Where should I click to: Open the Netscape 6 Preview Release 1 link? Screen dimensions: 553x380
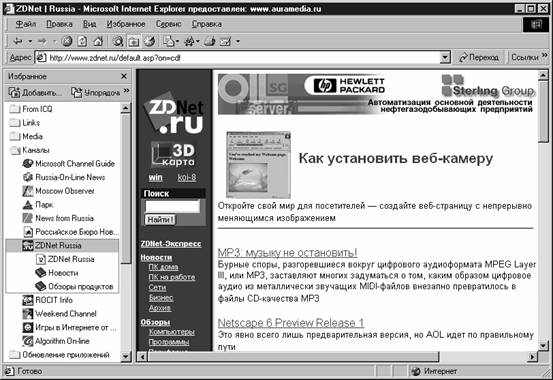tap(291, 322)
